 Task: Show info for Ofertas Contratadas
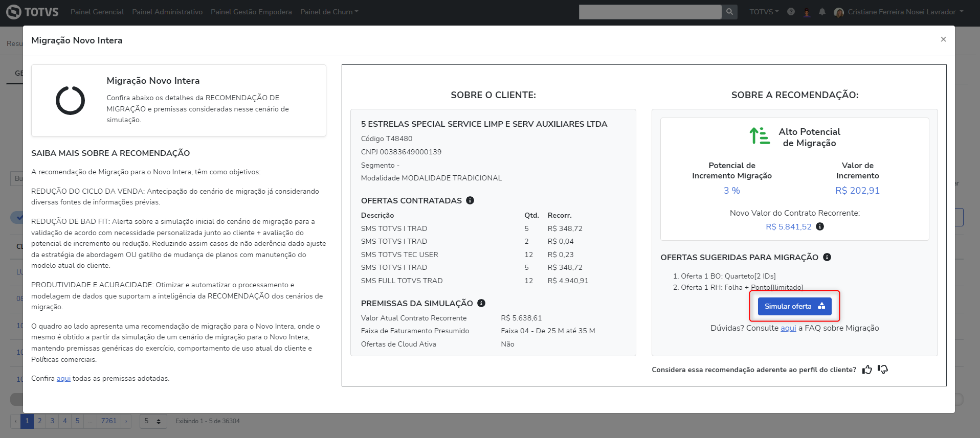(470, 200)
